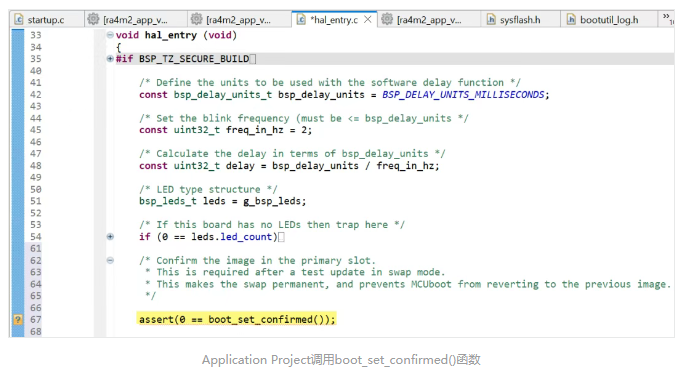Click the assert(0 == boot_set_confirmed()); line

point(237,320)
